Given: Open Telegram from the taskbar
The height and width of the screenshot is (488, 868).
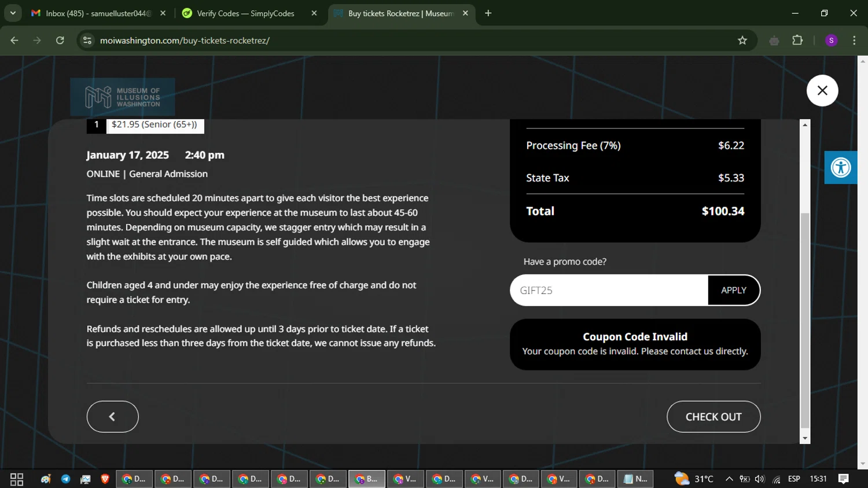Looking at the screenshot, I should (x=65, y=479).
